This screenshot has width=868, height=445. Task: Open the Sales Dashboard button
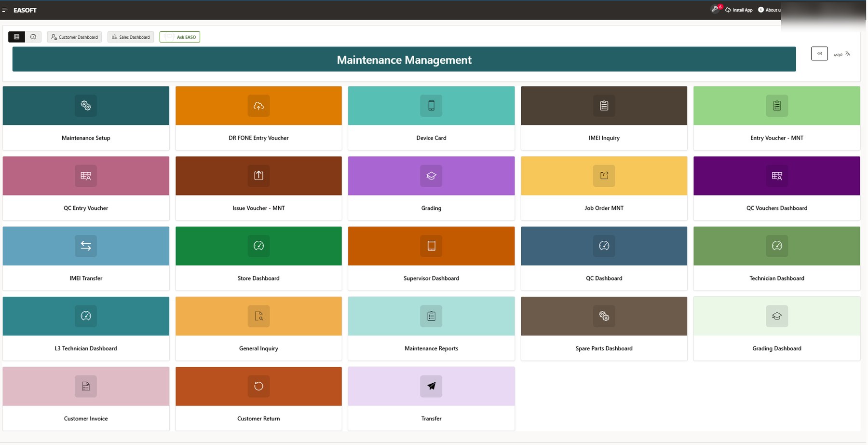131,37
